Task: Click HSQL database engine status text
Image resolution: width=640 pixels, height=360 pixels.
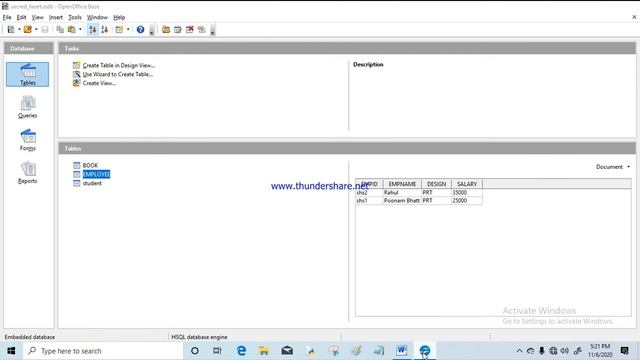Action: [199, 337]
